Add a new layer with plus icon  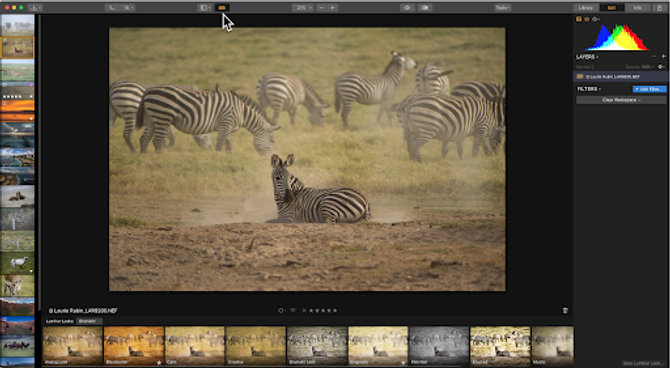coord(664,56)
